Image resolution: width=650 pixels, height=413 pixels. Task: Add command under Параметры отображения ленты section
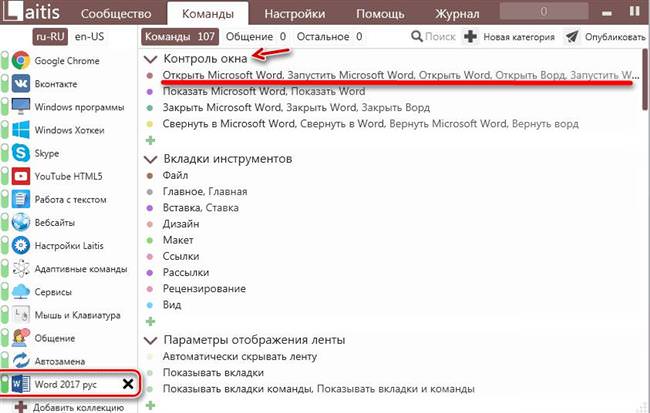150,405
